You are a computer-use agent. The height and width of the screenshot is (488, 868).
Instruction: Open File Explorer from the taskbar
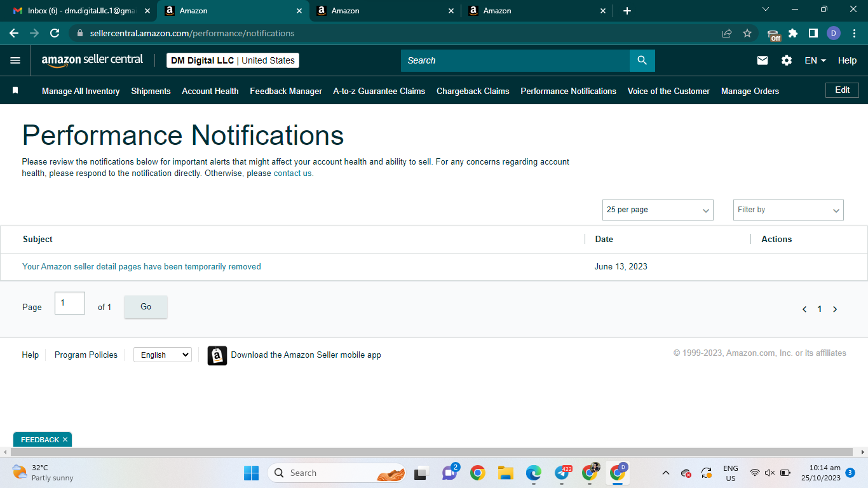[x=505, y=473]
